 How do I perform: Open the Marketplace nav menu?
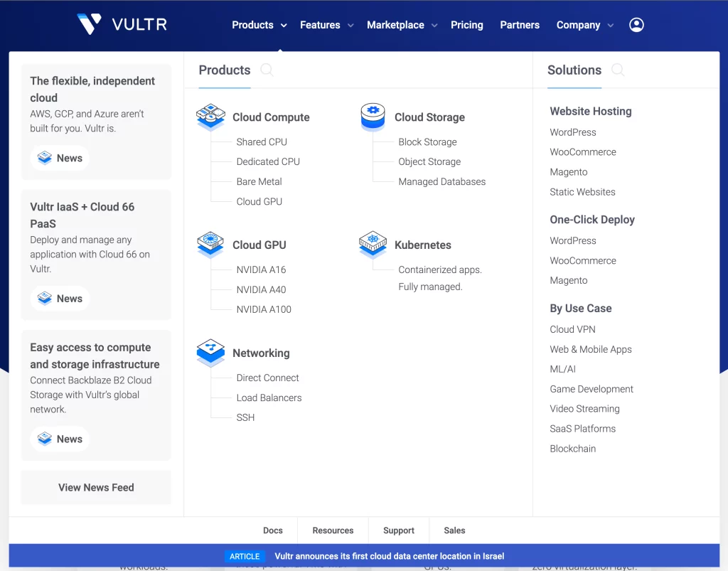395,25
